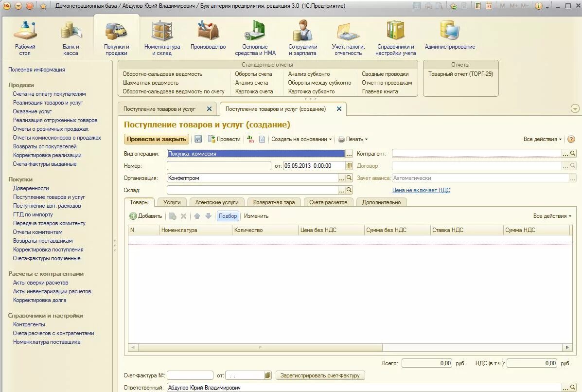This screenshot has width=582, height=392.
Task: Click the 1C main menu logo button
Action: (7, 6)
